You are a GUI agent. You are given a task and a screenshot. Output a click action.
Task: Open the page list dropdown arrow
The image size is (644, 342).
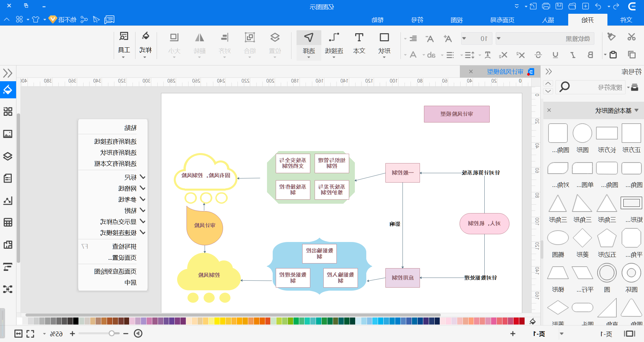click(561, 334)
